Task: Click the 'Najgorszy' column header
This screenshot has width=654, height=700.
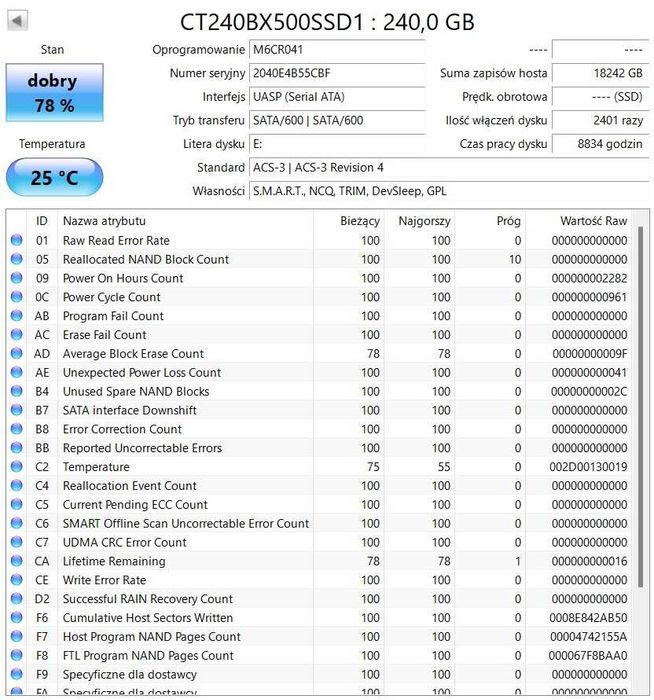Action: point(424,221)
